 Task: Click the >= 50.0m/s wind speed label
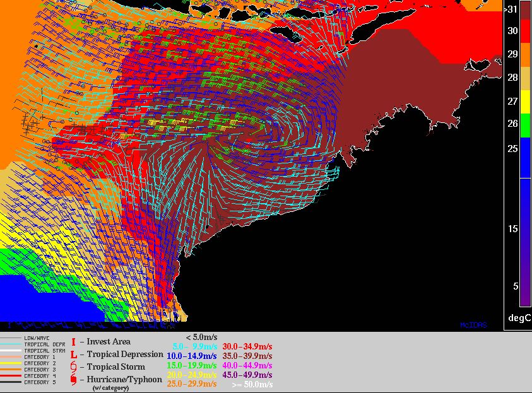tap(252, 384)
